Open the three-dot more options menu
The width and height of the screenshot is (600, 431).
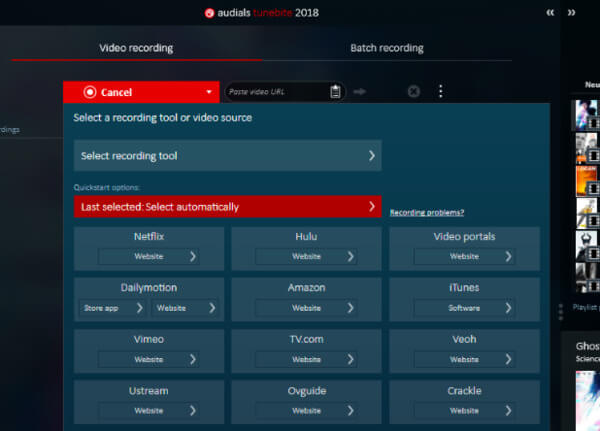point(440,91)
